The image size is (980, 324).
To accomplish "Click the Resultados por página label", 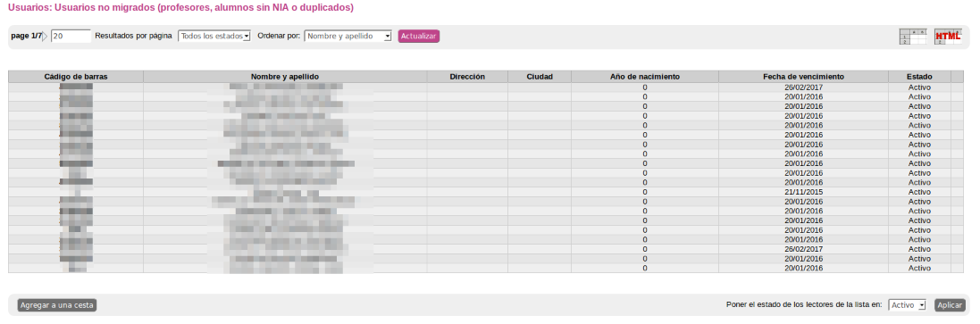I will tap(133, 37).
